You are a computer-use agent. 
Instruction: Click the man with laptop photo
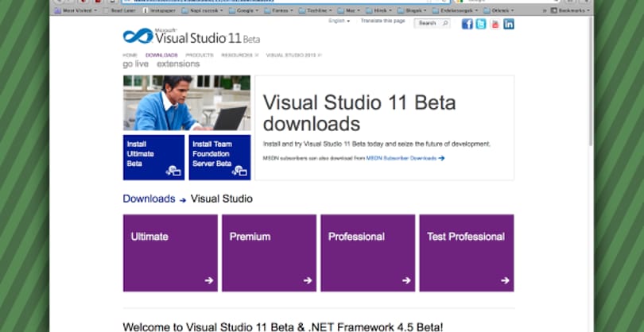(x=187, y=103)
